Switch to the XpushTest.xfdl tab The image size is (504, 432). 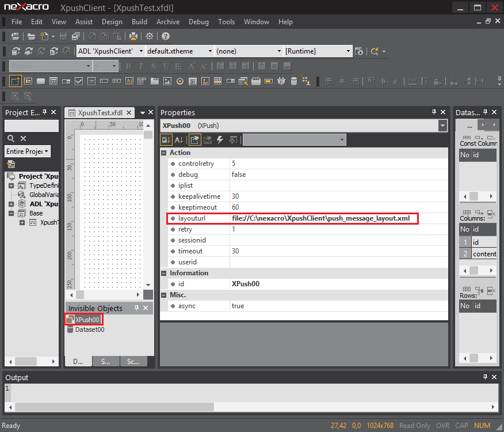pos(100,113)
